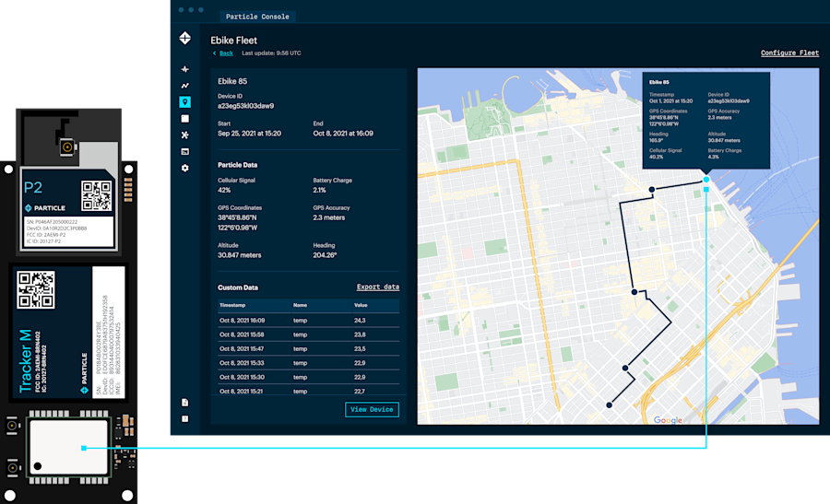The height and width of the screenshot is (504, 830).
Task: Click the Particle logo in the sidebar
Action: (184, 38)
